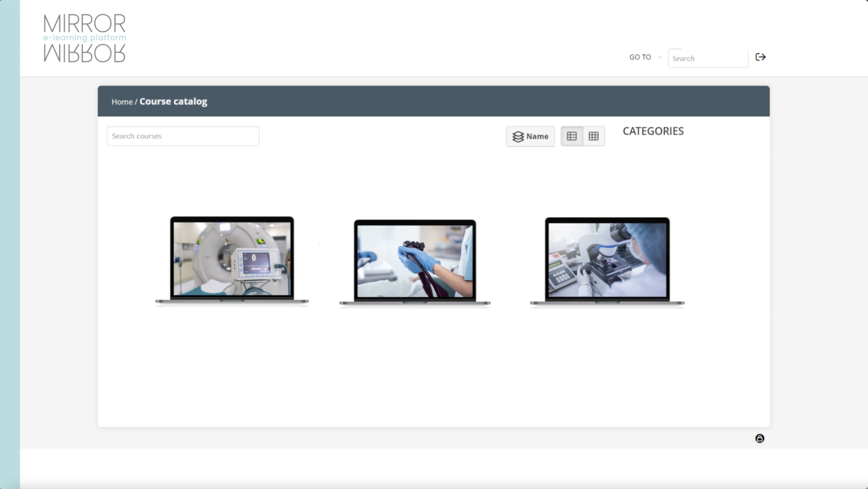The width and height of the screenshot is (868, 489).
Task: Click the logout arrow icon
Action: (x=760, y=57)
